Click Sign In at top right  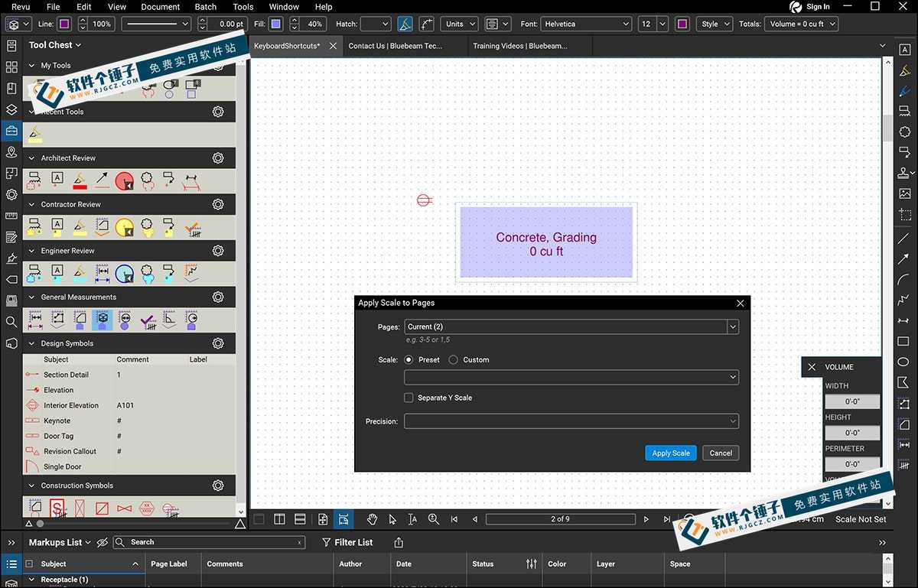[810, 7]
